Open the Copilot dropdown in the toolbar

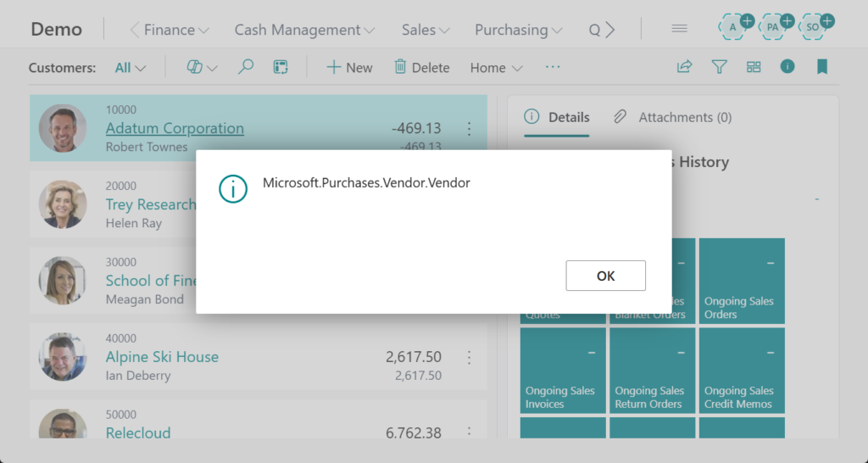coord(202,67)
